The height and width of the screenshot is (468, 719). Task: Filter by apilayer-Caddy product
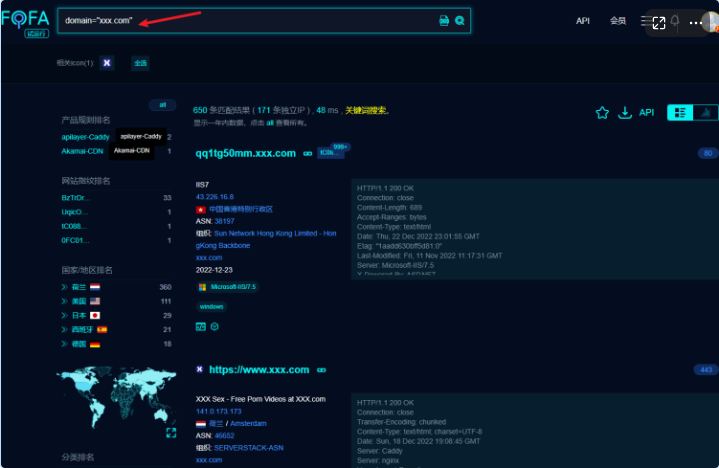pos(85,137)
